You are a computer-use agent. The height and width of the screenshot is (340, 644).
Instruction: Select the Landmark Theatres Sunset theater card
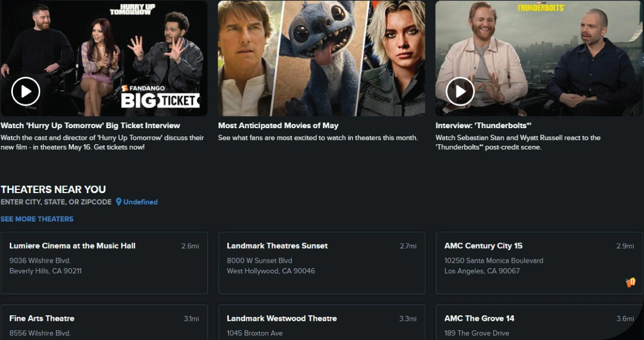[x=277, y=246]
